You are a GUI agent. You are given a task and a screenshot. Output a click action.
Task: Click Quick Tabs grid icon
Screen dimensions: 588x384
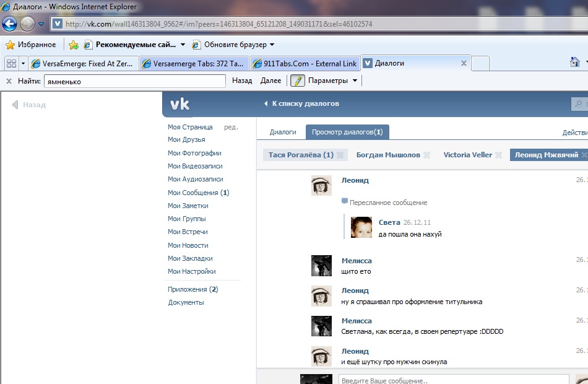tap(12, 63)
